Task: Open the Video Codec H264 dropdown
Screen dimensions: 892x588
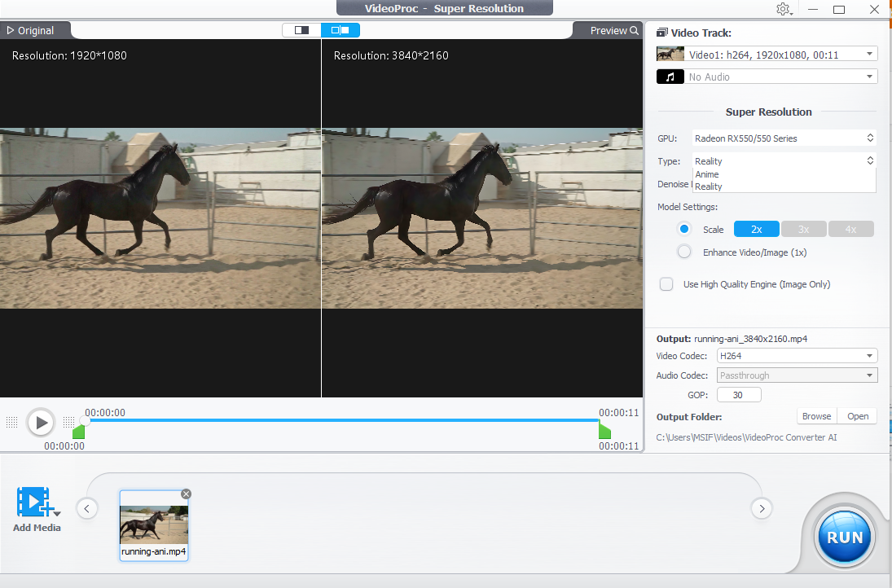Action: [x=796, y=356]
